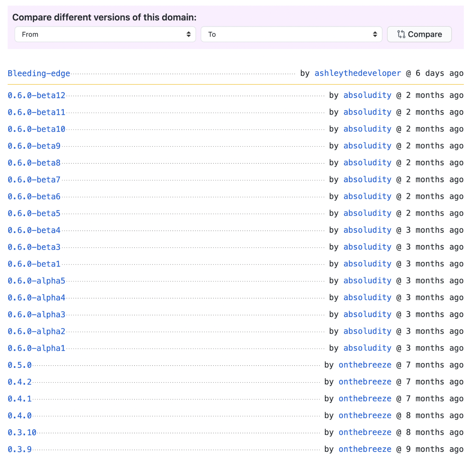Open the To version dropdown
This screenshot has width=476, height=458.
pyautogui.click(x=291, y=34)
